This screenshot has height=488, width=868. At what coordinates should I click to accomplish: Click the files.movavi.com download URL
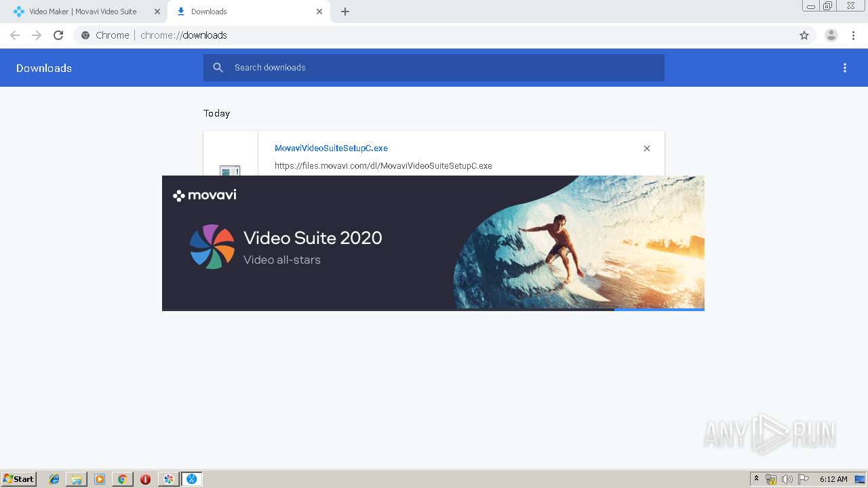point(383,166)
